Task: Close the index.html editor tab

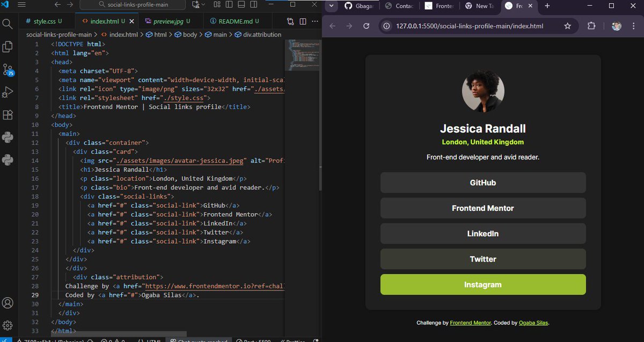Action: coord(131,21)
